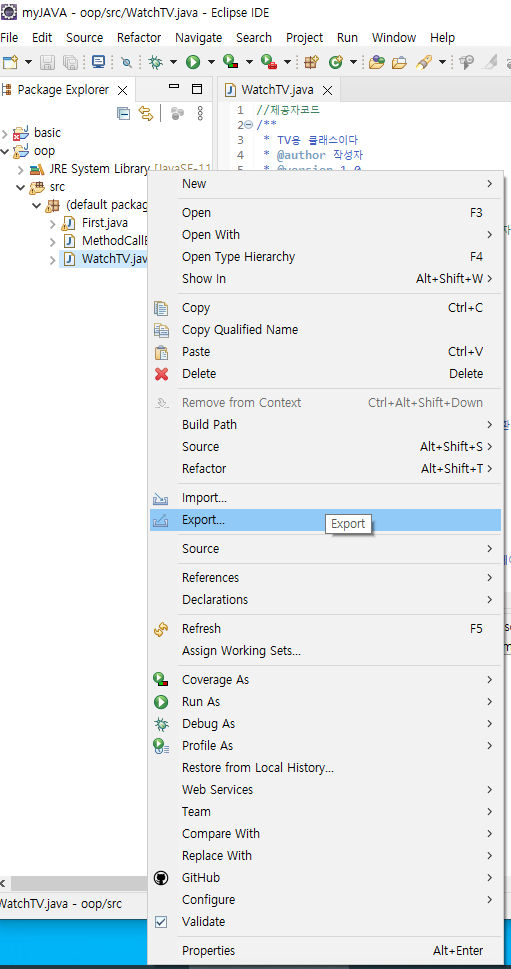511x969 pixels.
Task: Choose Assign Working Sets...
Action: point(325,651)
